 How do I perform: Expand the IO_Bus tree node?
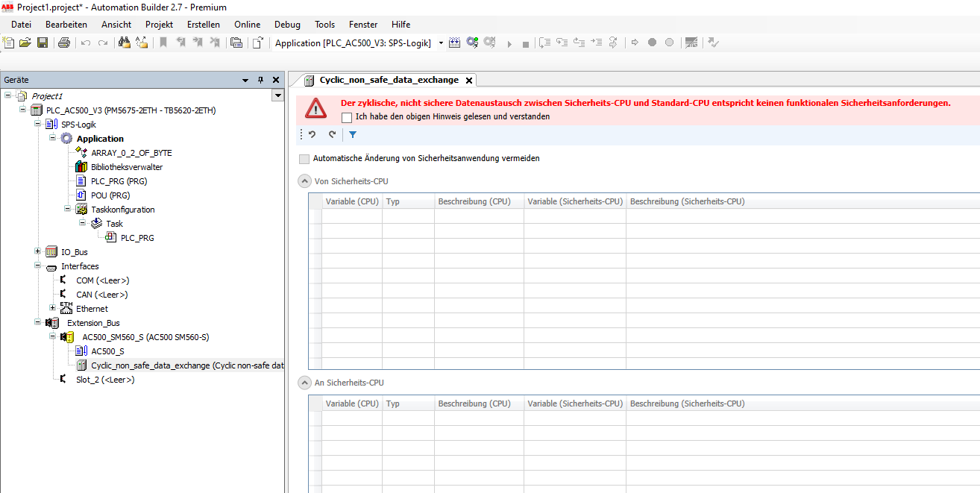click(38, 252)
